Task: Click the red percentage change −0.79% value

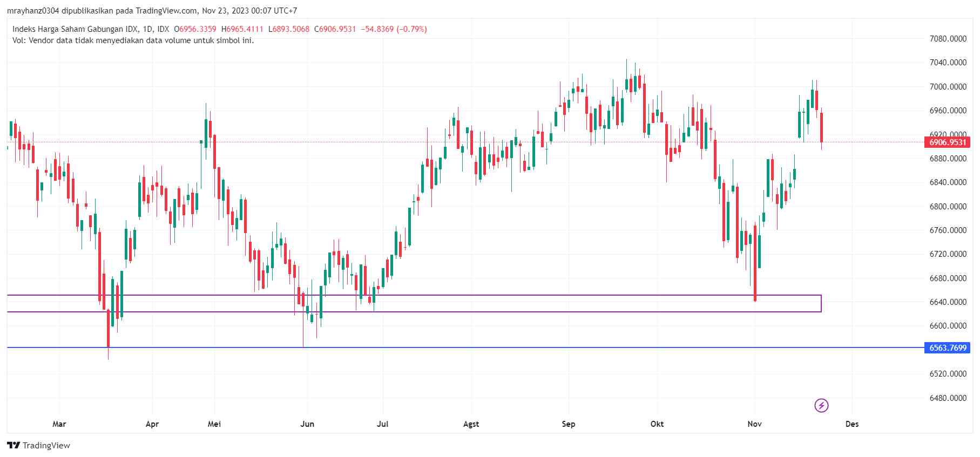Action: [x=411, y=29]
